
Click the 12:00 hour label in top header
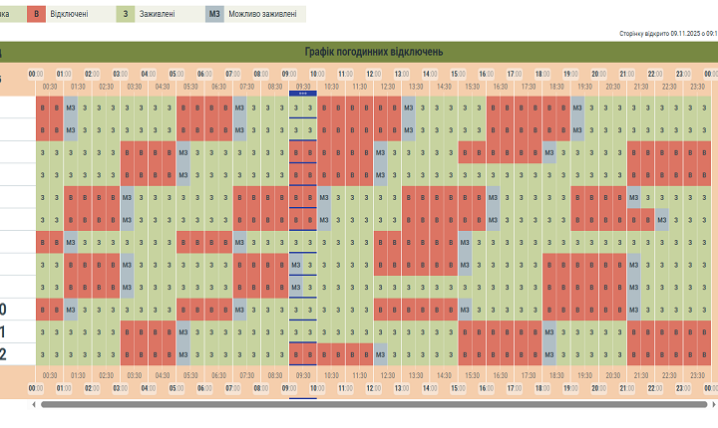click(x=374, y=74)
